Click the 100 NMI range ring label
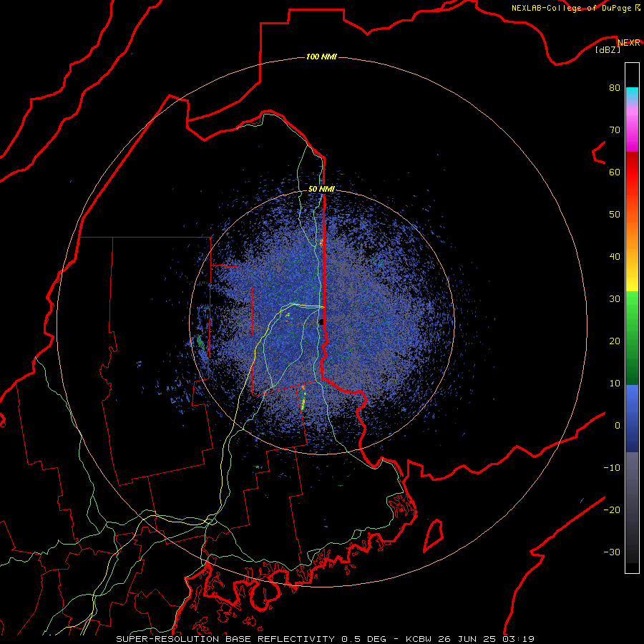The width and height of the screenshot is (644, 644). tap(321, 57)
